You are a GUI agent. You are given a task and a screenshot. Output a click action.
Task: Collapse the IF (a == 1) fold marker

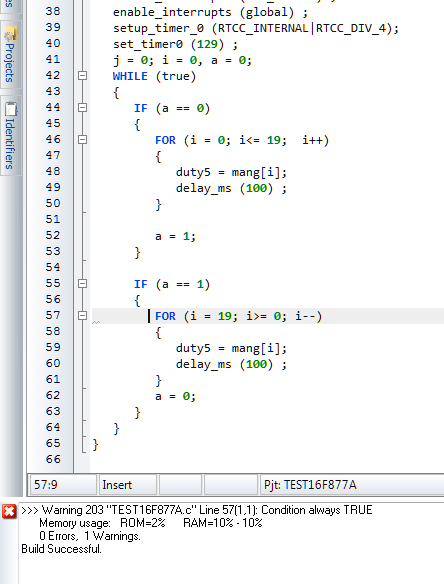83,284
